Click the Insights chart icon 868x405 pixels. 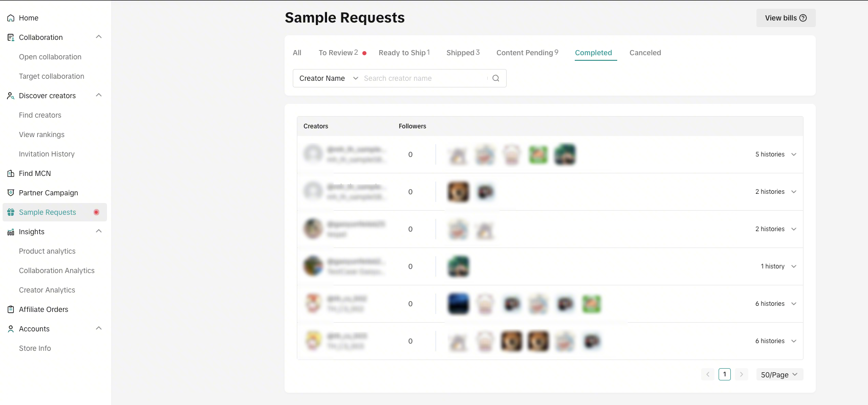coord(11,232)
